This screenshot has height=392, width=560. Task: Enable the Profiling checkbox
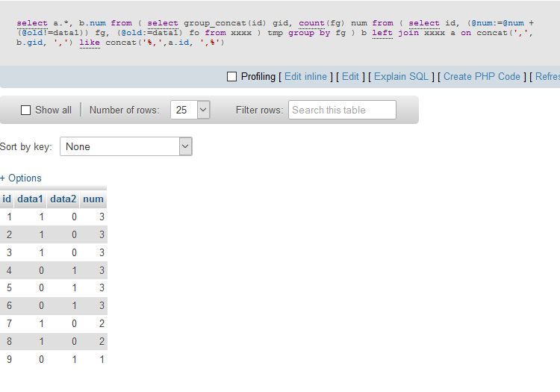pyautogui.click(x=231, y=77)
